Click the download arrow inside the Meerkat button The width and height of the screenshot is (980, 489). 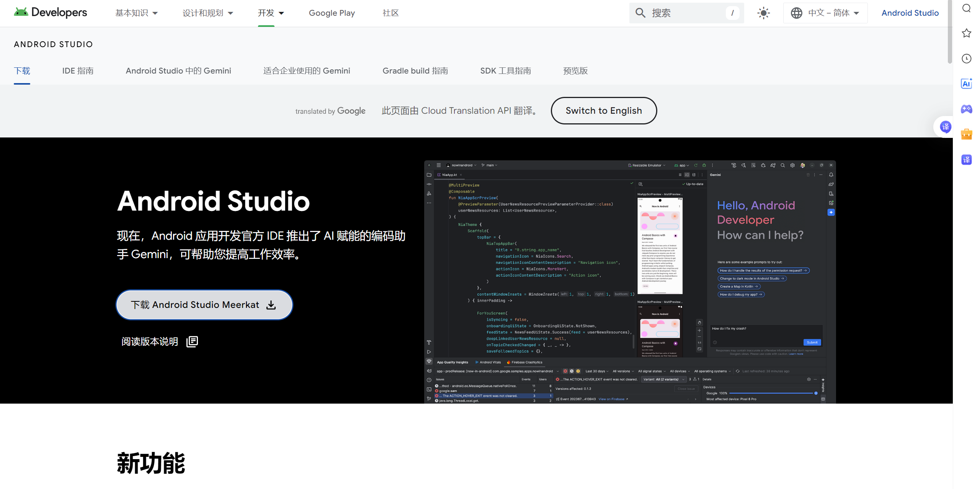(271, 305)
